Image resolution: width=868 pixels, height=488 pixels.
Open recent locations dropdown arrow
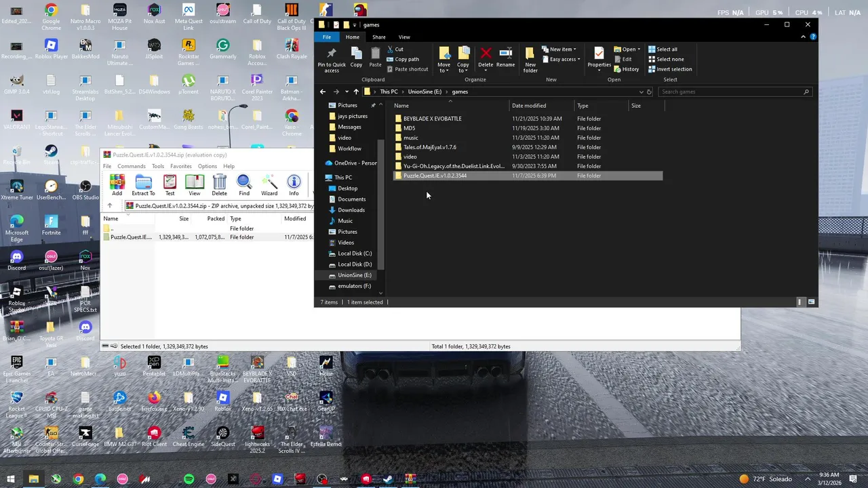click(347, 91)
